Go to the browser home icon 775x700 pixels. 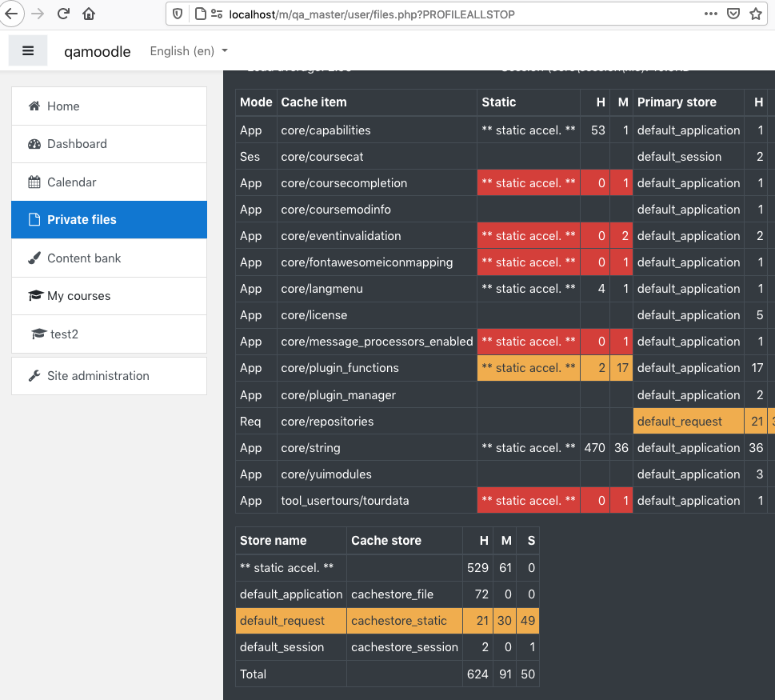89,14
